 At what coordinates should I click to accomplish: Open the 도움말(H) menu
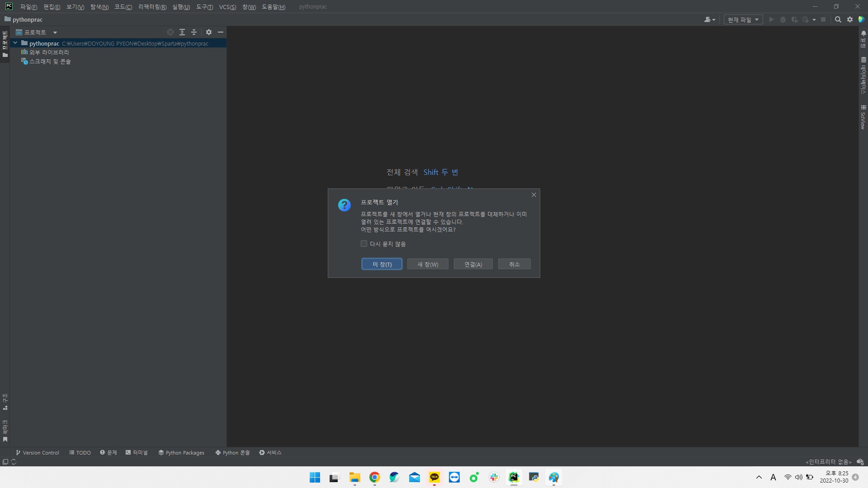(274, 7)
